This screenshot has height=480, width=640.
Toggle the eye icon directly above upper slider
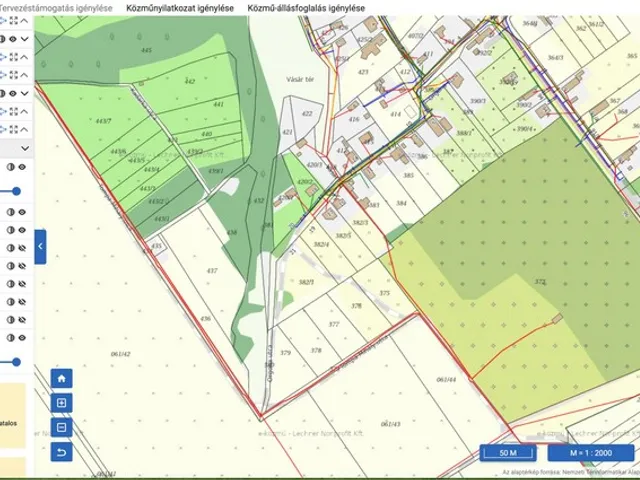(22, 168)
